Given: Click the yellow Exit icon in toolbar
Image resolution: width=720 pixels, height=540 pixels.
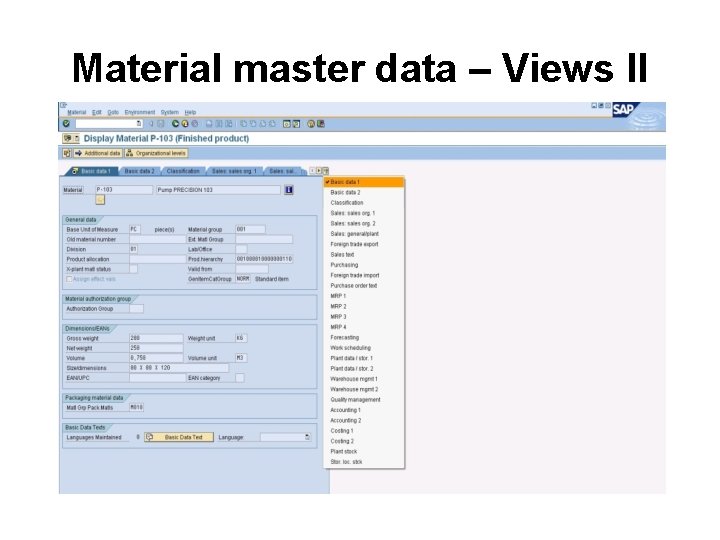Looking at the screenshot, I should [x=185, y=124].
